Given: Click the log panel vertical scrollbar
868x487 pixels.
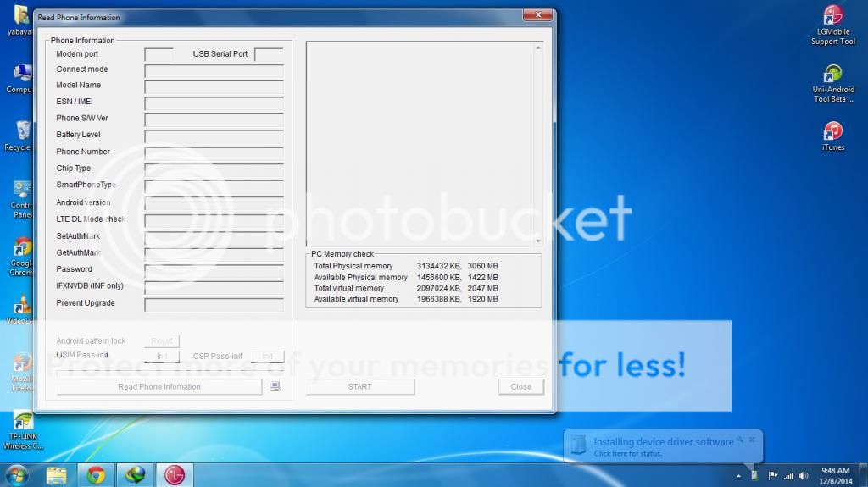Looking at the screenshot, I should tap(537, 144).
